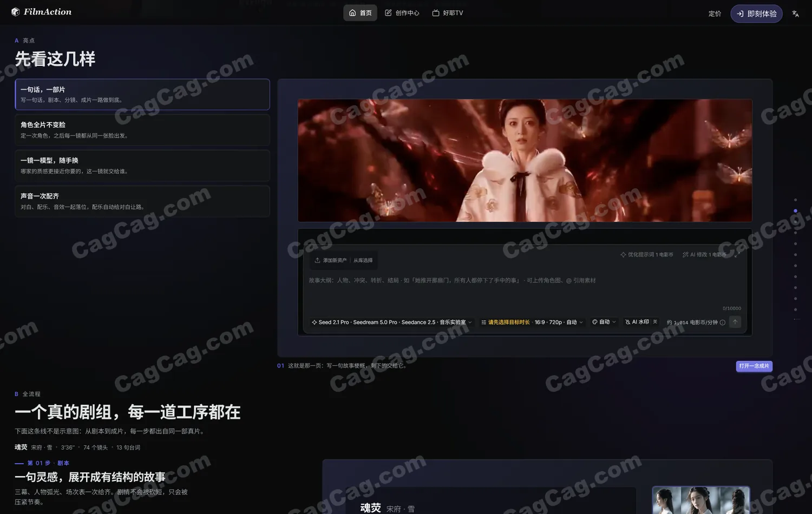Click the 即刻体验 button
Screen dimensions: 812x514
(x=756, y=14)
